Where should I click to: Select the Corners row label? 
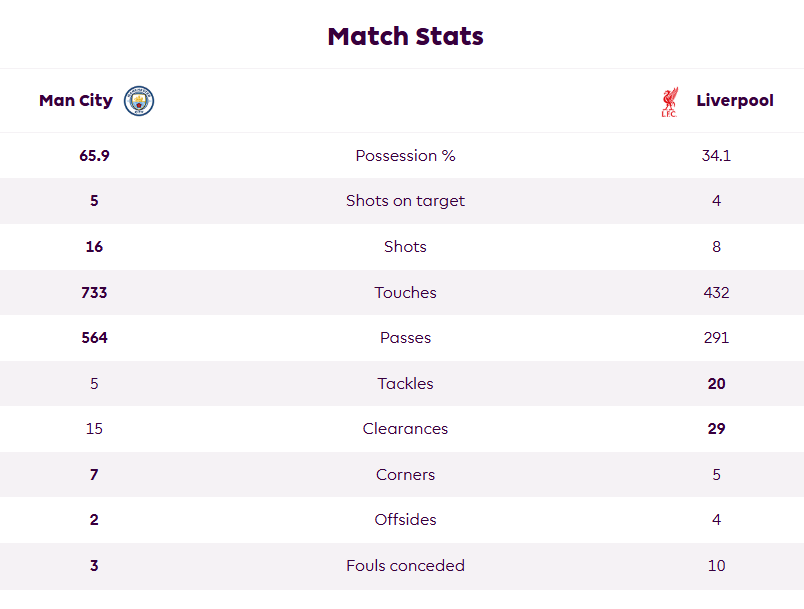pos(406,475)
